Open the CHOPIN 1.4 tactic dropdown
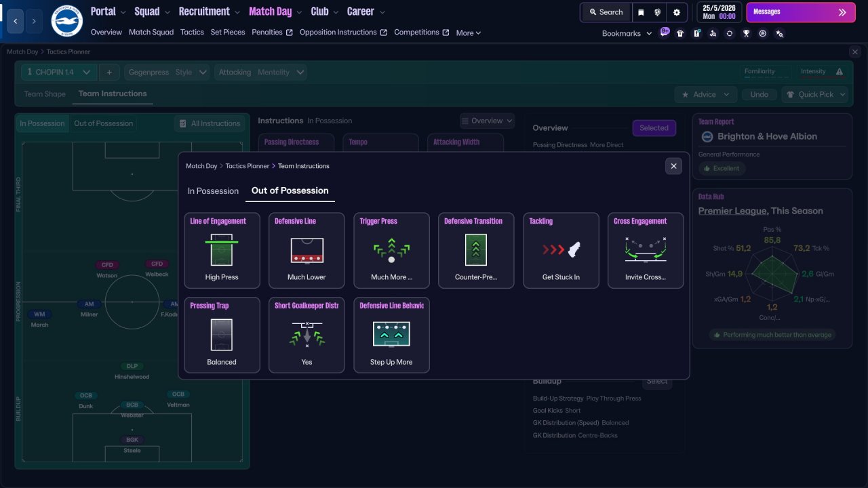Image resolution: width=868 pixels, height=488 pixels. [x=59, y=72]
